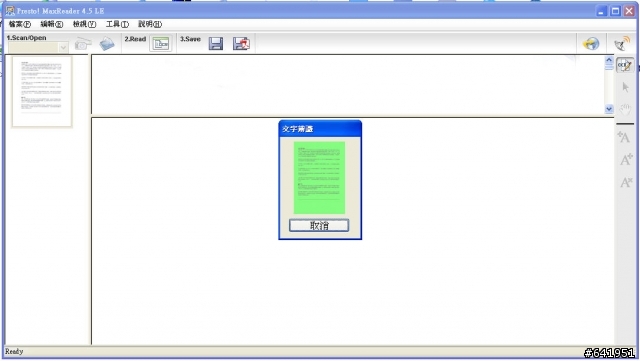This screenshot has width=640, height=361.
Task: Minimize the MaxReader window
Action: point(601,11)
